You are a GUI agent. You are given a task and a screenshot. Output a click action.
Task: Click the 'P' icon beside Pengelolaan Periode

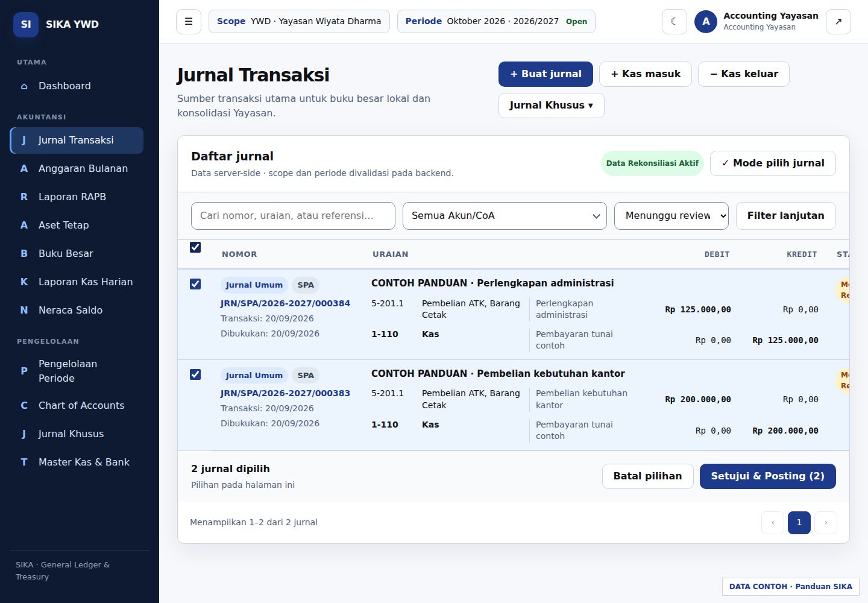(24, 371)
